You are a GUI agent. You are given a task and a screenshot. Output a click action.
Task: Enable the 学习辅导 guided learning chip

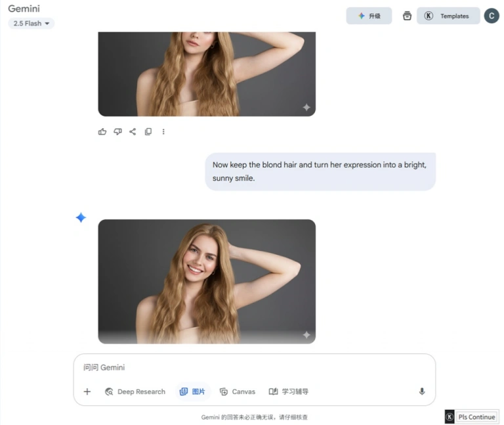click(x=289, y=391)
